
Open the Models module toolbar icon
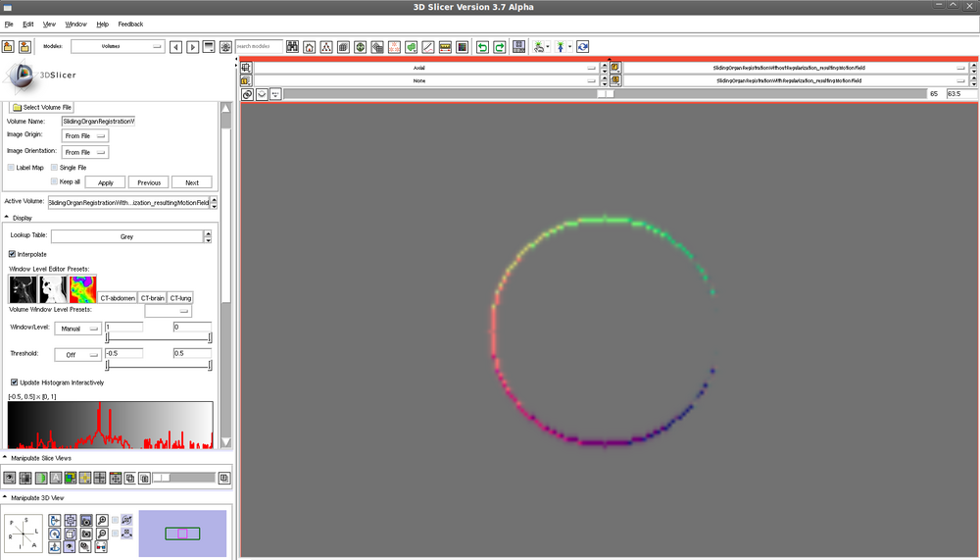360,47
